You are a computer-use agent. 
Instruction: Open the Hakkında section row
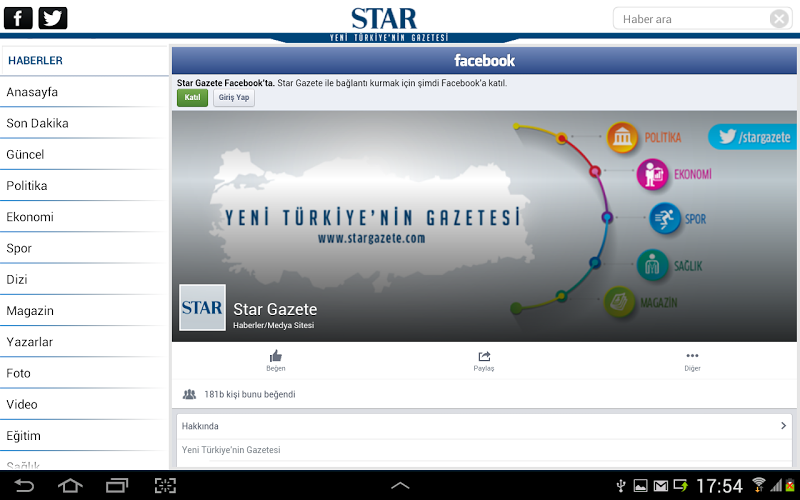(484, 426)
